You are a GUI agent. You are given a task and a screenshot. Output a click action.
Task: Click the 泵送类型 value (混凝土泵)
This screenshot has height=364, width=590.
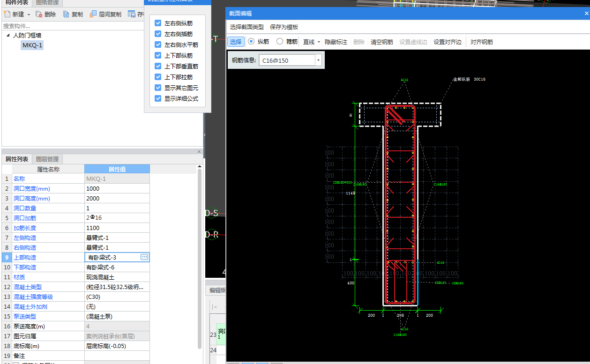[117, 316]
